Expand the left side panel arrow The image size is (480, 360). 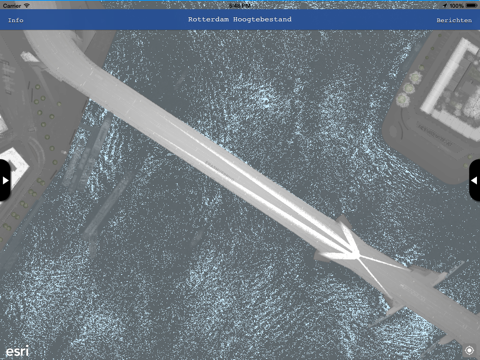(5, 180)
